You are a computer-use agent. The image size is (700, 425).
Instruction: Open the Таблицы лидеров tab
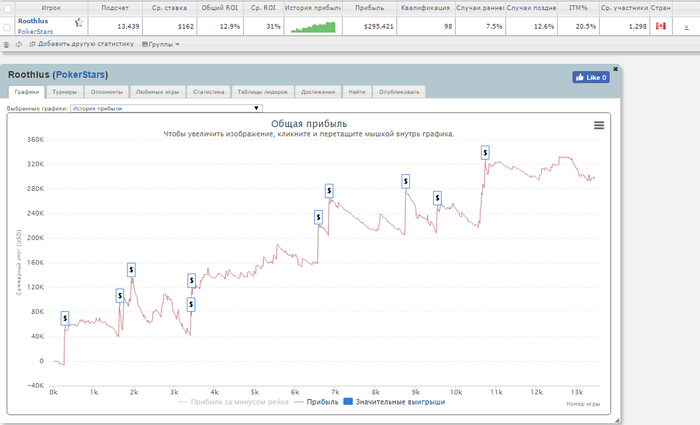click(x=262, y=92)
